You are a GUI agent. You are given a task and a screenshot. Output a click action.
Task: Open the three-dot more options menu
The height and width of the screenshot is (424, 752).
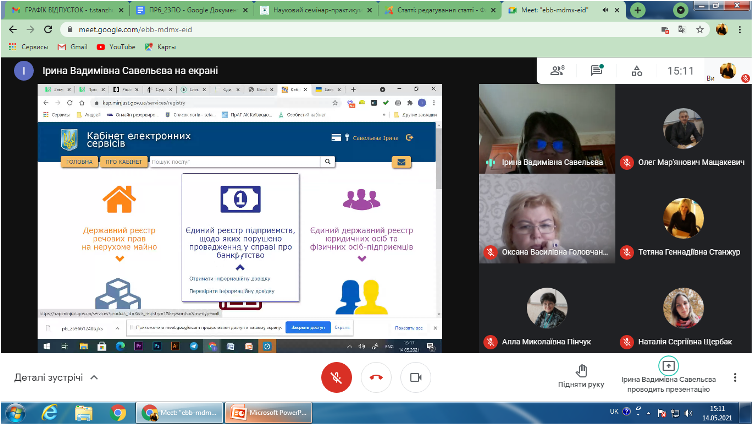pyautogui.click(x=735, y=377)
